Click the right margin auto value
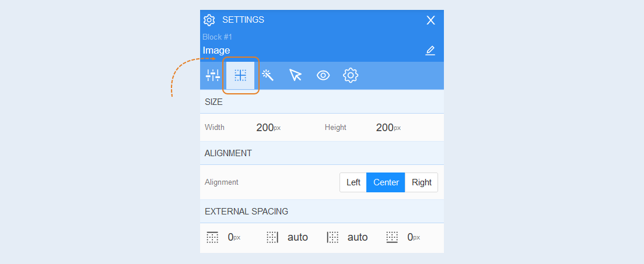The image size is (644, 264). click(x=297, y=237)
